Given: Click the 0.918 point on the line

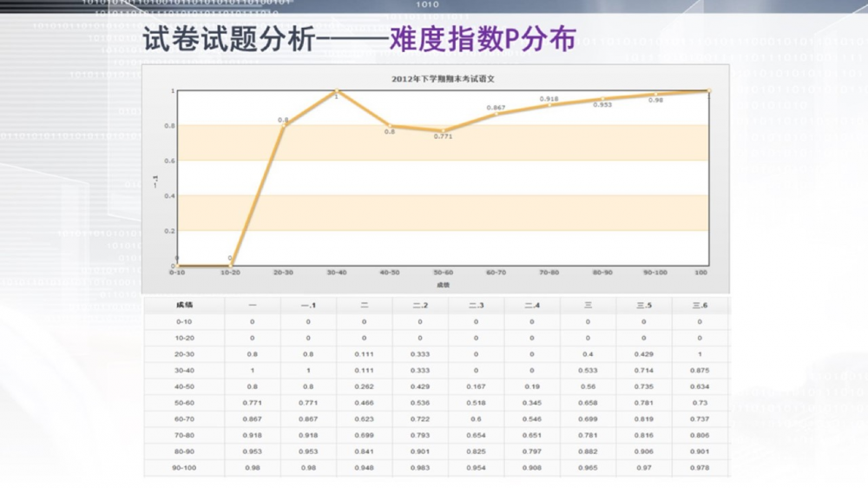Looking at the screenshot, I should [x=549, y=105].
